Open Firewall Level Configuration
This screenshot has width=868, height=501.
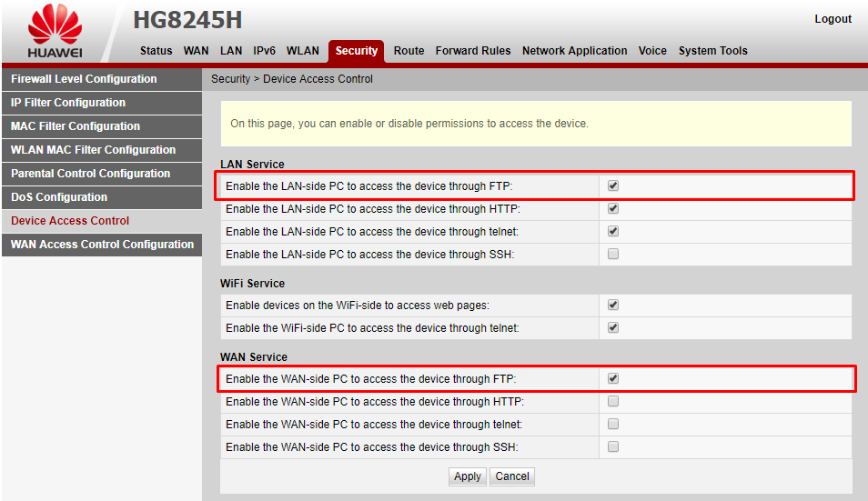click(x=102, y=79)
